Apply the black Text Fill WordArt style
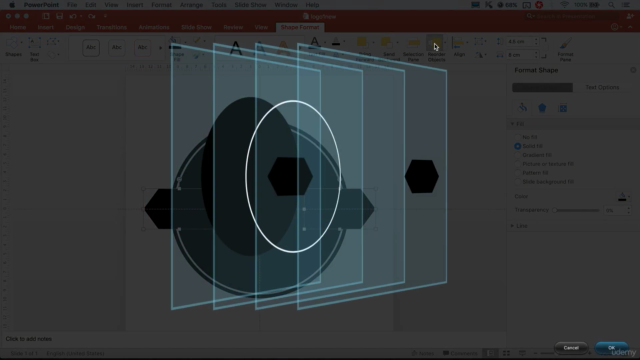This screenshot has width=640, height=360. (x=236, y=49)
